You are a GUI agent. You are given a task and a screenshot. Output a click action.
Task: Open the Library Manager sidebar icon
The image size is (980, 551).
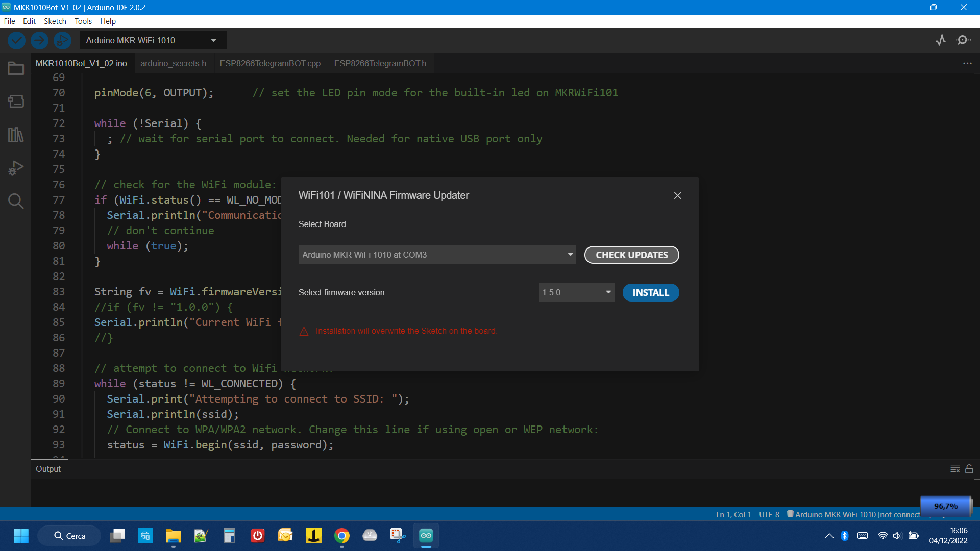[16, 135]
